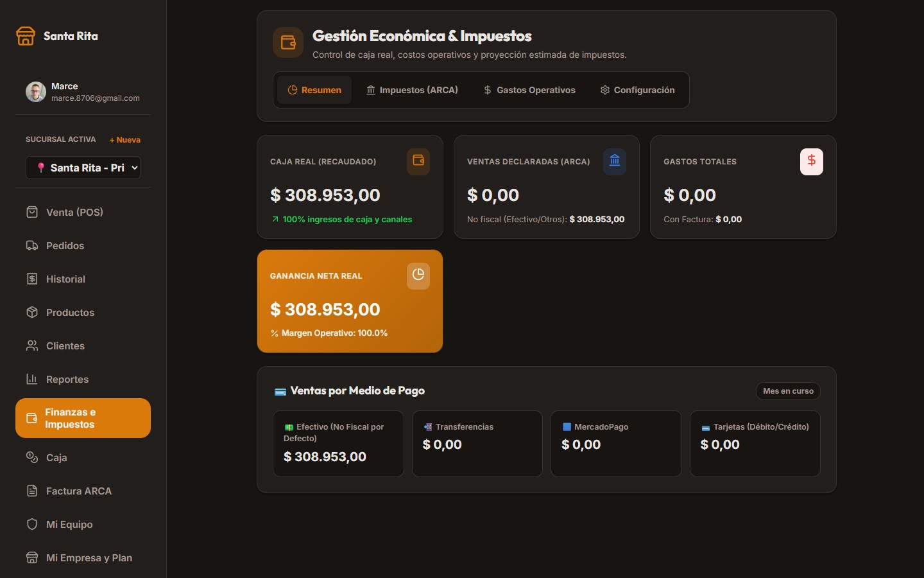The width and height of the screenshot is (924, 578).
Task: Open the Santa Rita - Pri branch dropdown
Action: pos(83,168)
